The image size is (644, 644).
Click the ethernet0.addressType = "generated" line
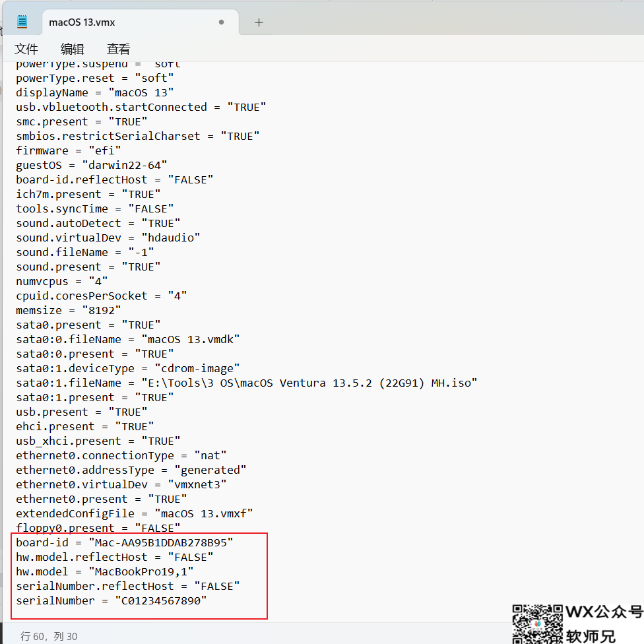131,470
